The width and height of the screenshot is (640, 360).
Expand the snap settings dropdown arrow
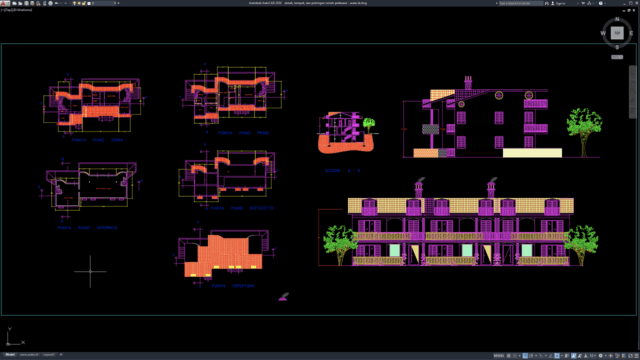(520, 356)
